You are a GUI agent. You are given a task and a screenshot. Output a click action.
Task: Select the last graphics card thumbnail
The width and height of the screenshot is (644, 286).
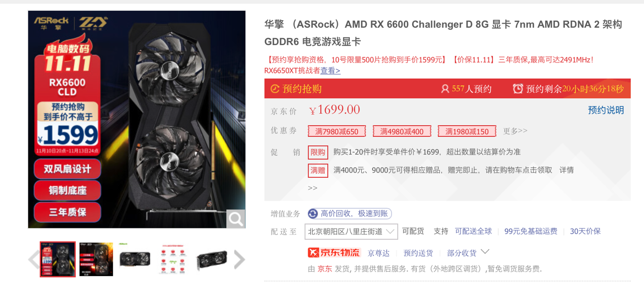pyautogui.click(x=212, y=259)
